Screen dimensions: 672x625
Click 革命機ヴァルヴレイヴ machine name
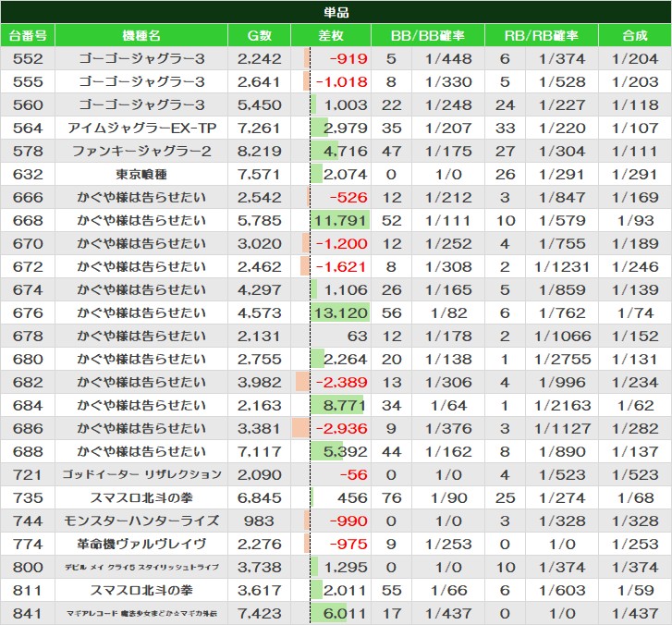(141, 545)
